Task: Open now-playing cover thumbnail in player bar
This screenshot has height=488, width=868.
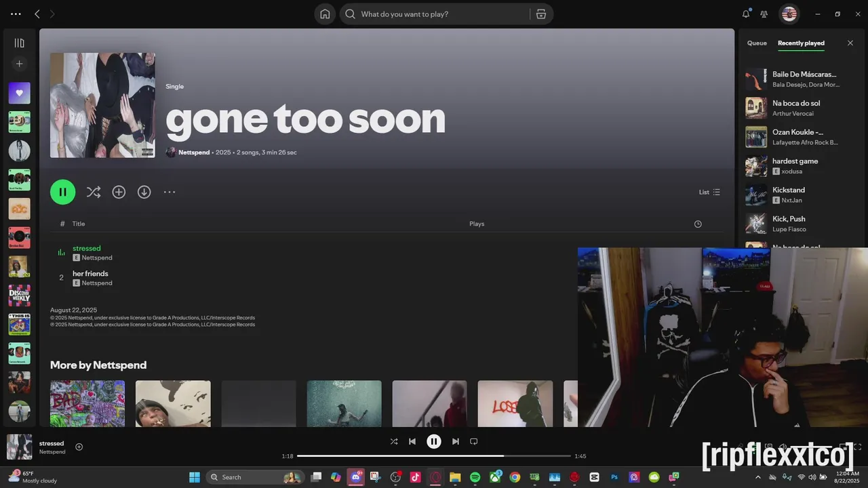Action: tap(19, 447)
